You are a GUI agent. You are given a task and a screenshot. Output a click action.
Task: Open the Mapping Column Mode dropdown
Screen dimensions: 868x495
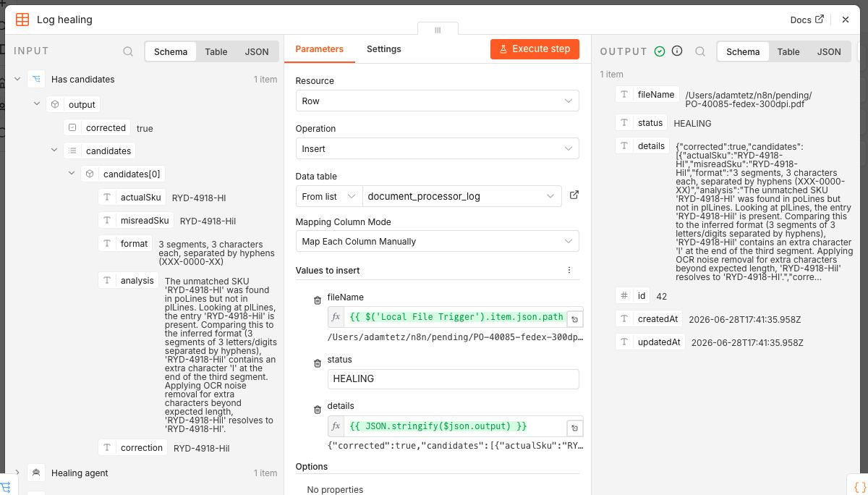[437, 241]
